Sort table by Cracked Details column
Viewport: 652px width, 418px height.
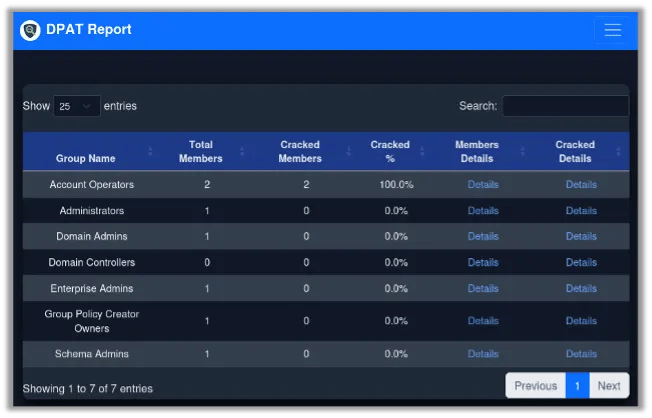pos(579,151)
